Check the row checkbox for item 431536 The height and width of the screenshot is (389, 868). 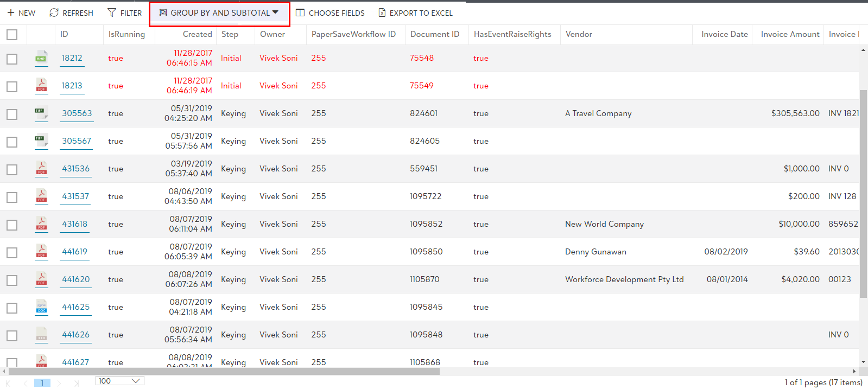pyautogui.click(x=12, y=170)
